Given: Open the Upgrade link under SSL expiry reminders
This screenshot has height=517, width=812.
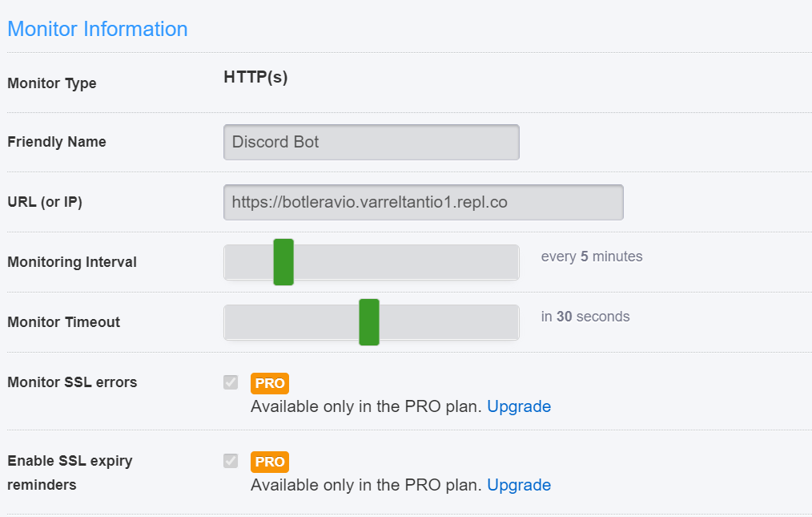Looking at the screenshot, I should (x=519, y=485).
